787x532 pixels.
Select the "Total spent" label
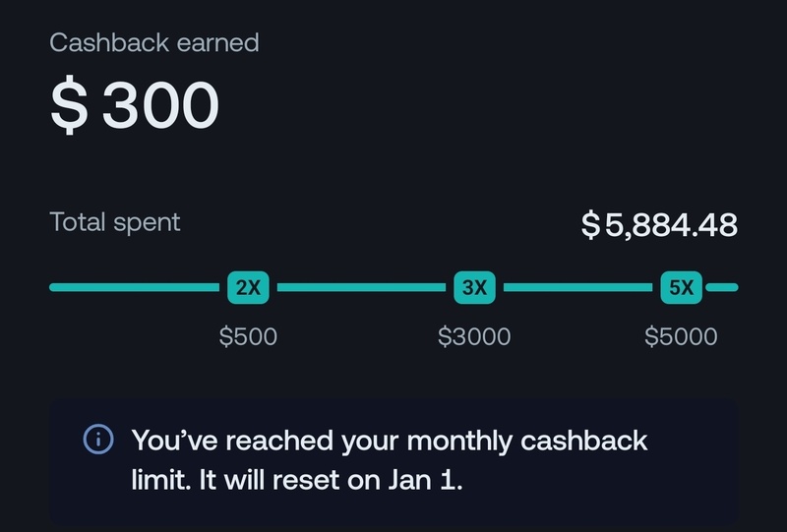[x=115, y=222]
